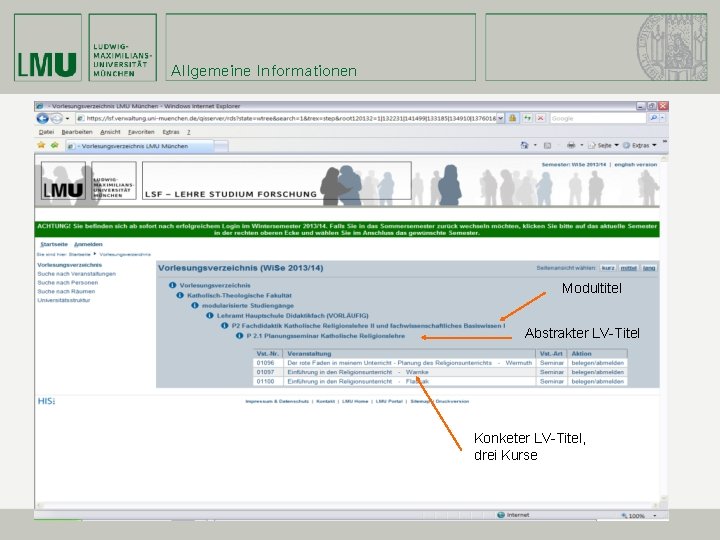Click the horizontal scrollbar at page bottom
The width and height of the screenshot is (720, 540).
(x=347, y=506)
